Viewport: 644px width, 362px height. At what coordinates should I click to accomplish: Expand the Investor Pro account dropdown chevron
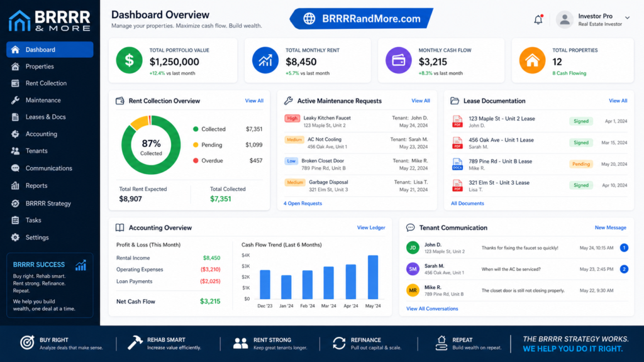(627, 18)
